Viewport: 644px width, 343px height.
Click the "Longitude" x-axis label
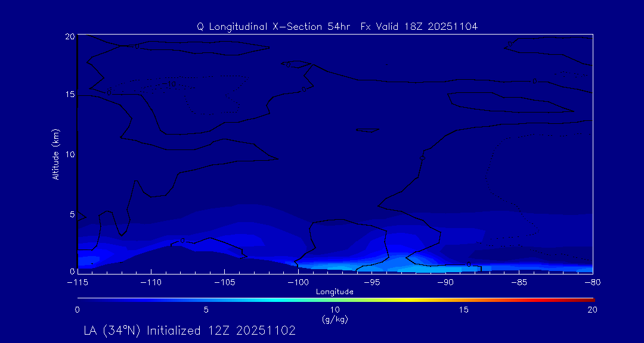point(335,292)
